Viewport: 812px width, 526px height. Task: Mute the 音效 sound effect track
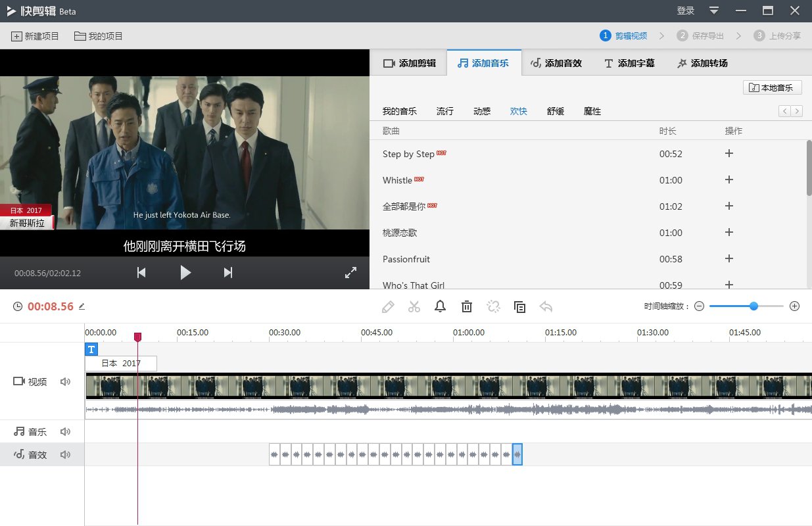tap(65, 454)
